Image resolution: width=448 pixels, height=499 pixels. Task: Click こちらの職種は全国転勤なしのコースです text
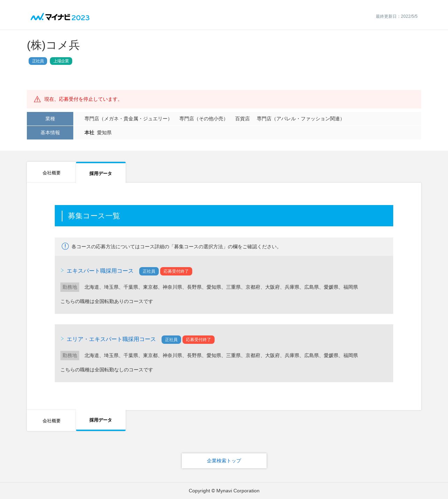(107, 370)
